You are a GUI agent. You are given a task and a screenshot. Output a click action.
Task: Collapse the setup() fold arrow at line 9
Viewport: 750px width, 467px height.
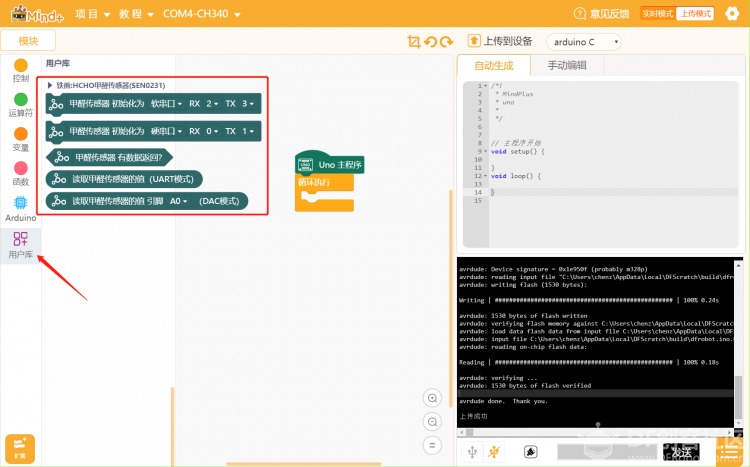coord(485,151)
